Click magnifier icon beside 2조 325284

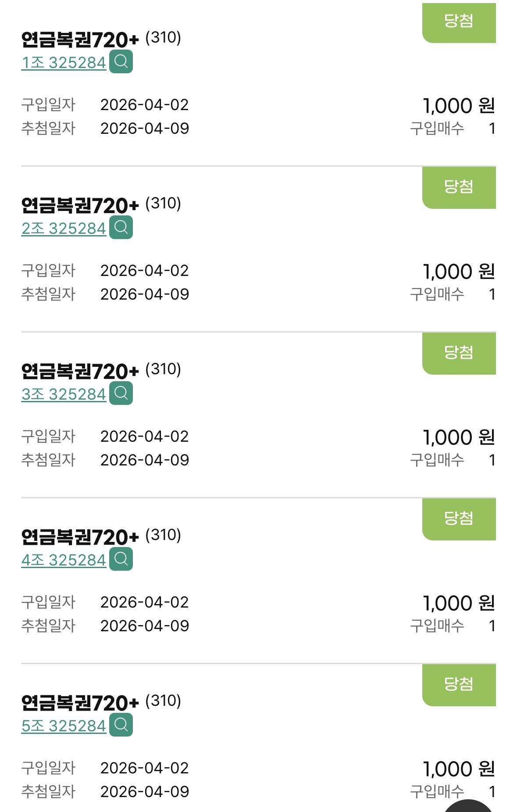click(121, 228)
